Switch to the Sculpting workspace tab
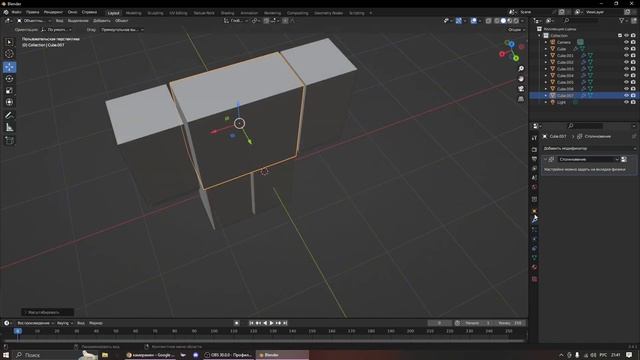 155,13
